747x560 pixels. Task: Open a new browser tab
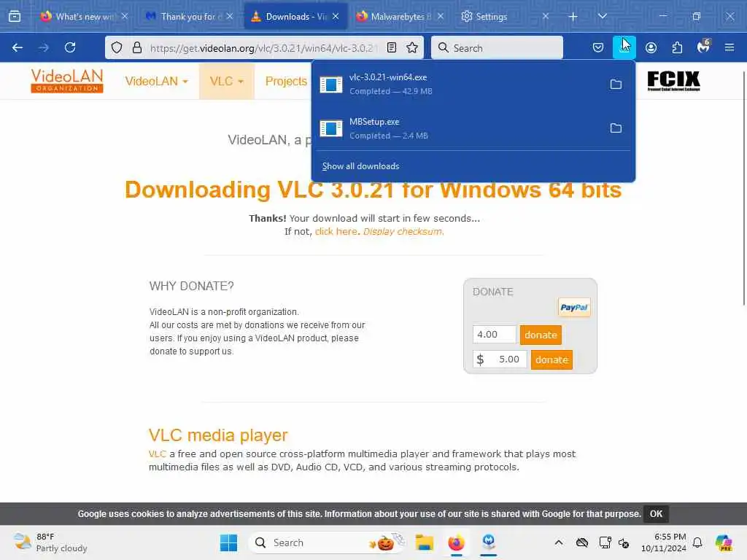573,17
